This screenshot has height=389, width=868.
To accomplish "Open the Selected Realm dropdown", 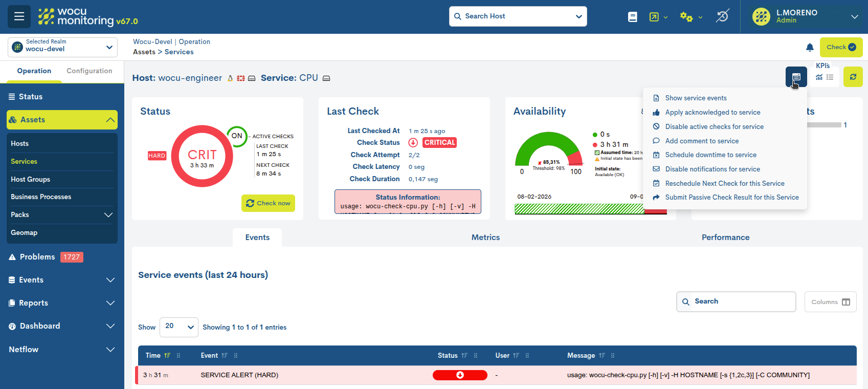I will (62, 47).
